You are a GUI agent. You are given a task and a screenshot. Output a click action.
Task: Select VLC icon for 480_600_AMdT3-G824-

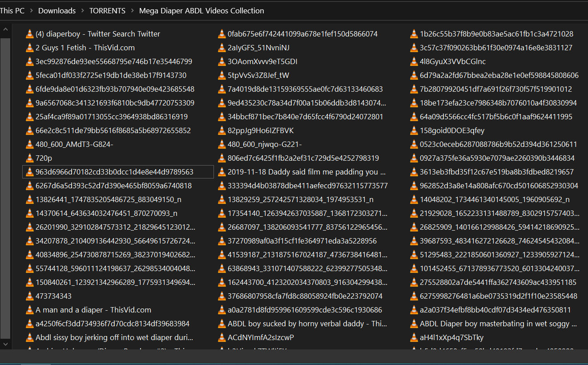point(30,144)
